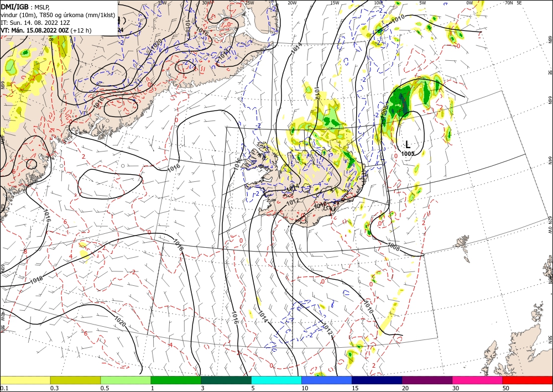Click the pink 30 mm legend swatch

tap(478, 380)
